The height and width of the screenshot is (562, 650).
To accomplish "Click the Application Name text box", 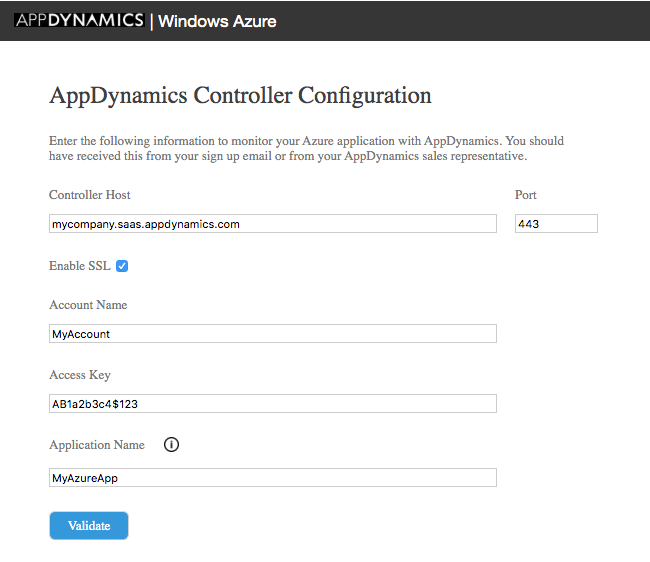I will [x=273, y=477].
